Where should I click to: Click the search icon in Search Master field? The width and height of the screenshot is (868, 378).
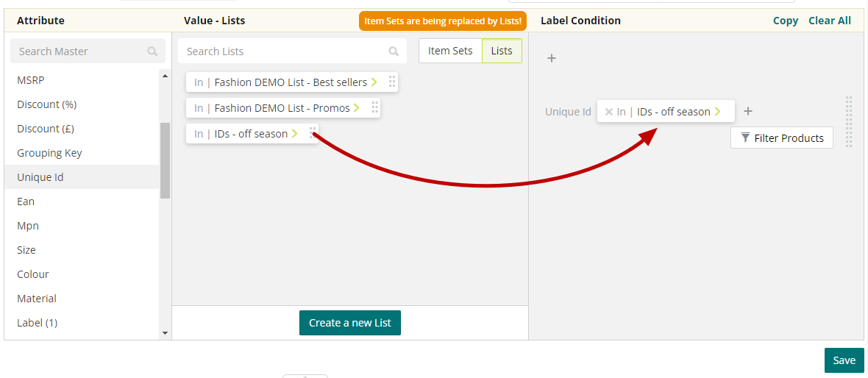tap(152, 51)
